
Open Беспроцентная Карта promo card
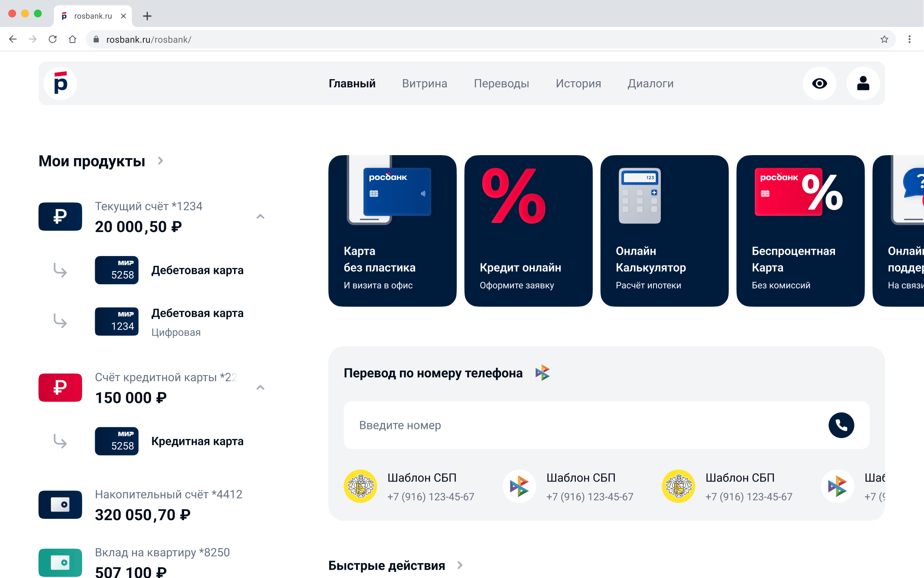pyautogui.click(x=800, y=231)
